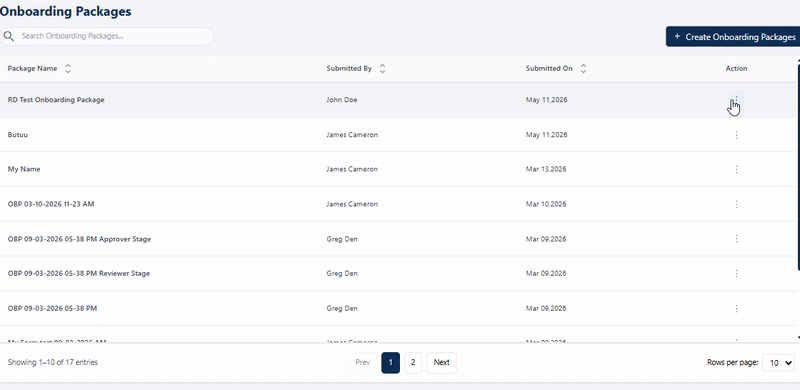This screenshot has height=390, width=800.
Task: Select the Butuu package name
Action: point(18,135)
